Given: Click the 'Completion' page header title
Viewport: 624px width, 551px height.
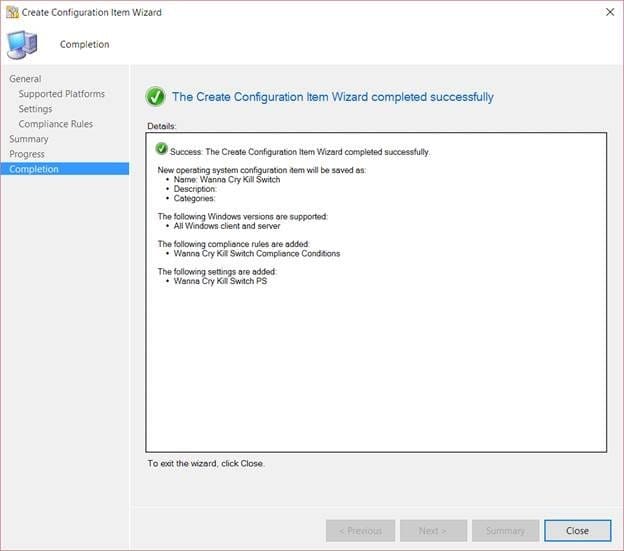Looking at the screenshot, I should point(85,45).
